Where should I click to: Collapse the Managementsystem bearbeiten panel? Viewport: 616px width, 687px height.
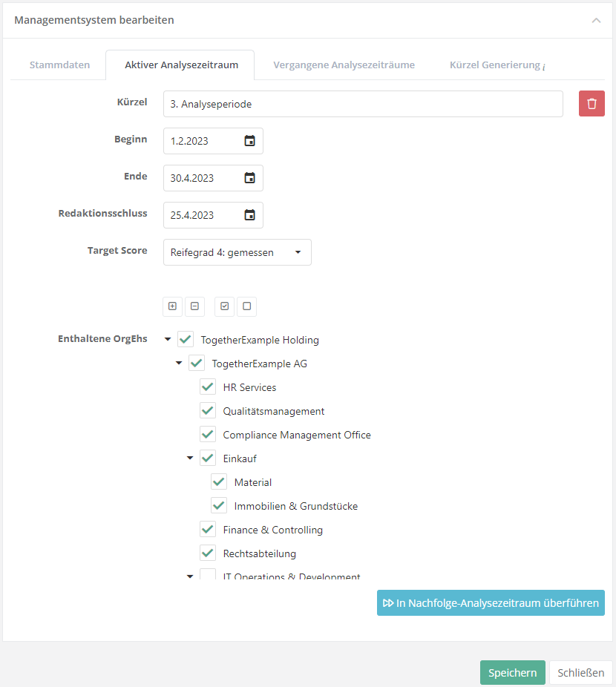[x=596, y=21]
